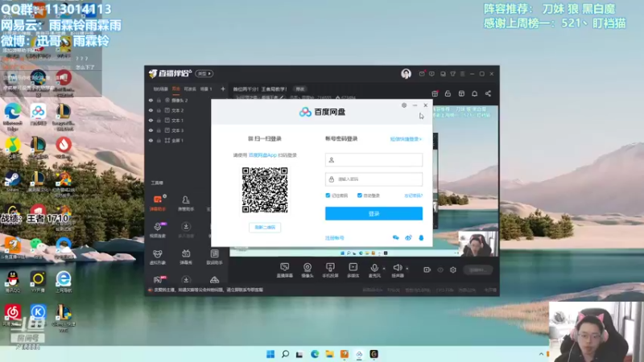
Task: Click the login QR code image
Action: point(265,190)
